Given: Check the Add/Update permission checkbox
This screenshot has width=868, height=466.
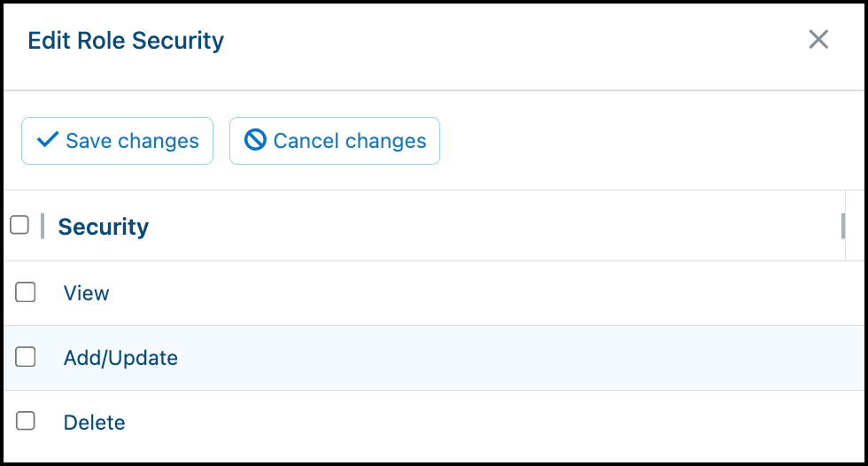Looking at the screenshot, I should pos(26,357).
